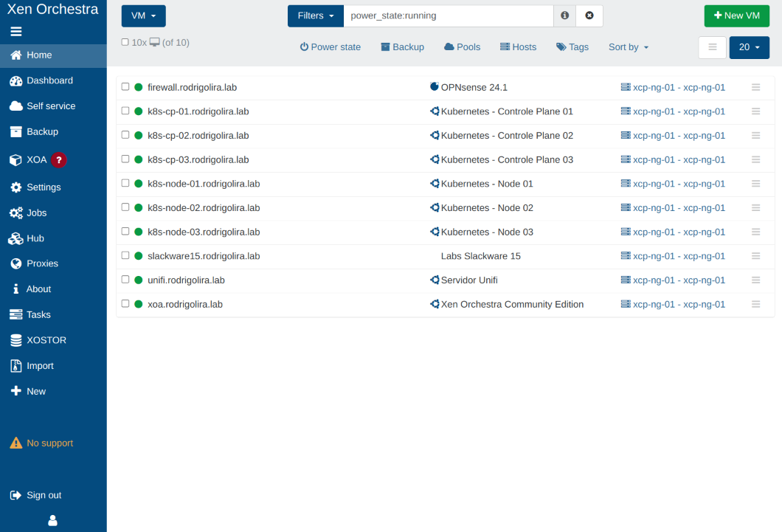
Task: Open the action menu for unifi.rodrigolira.lab
Action: click(x=755, y=280)
